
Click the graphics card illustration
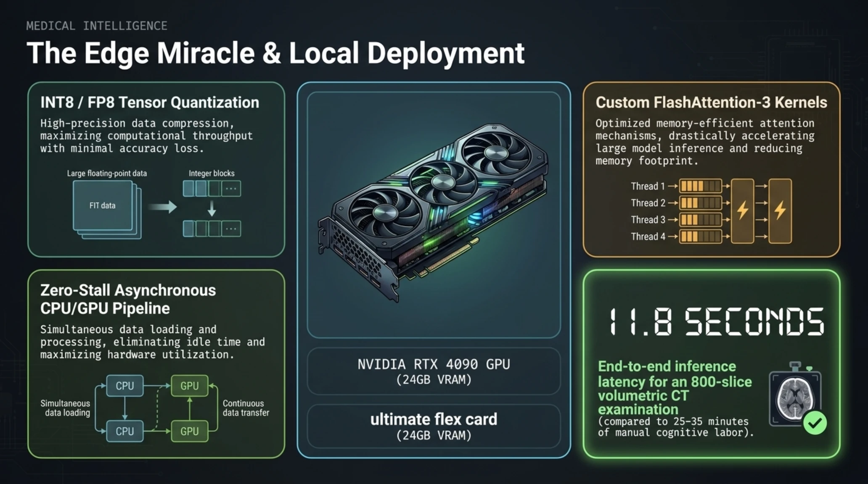pos(433,212)
